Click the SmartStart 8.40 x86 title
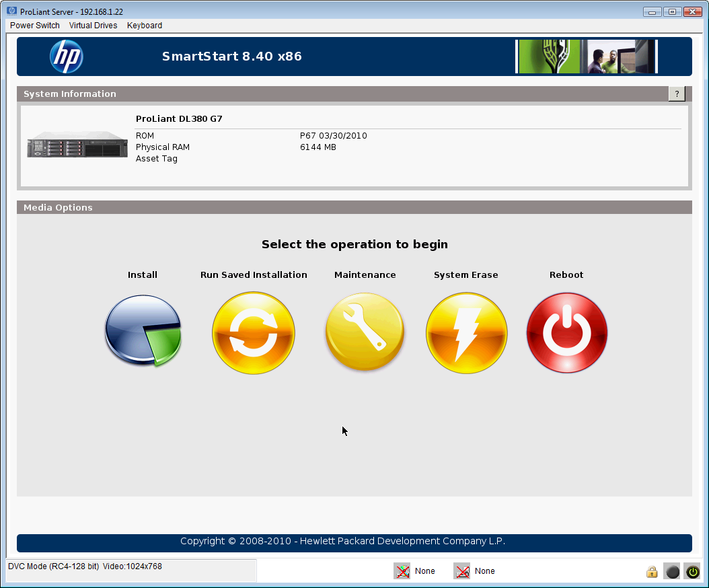 point(232,57)
